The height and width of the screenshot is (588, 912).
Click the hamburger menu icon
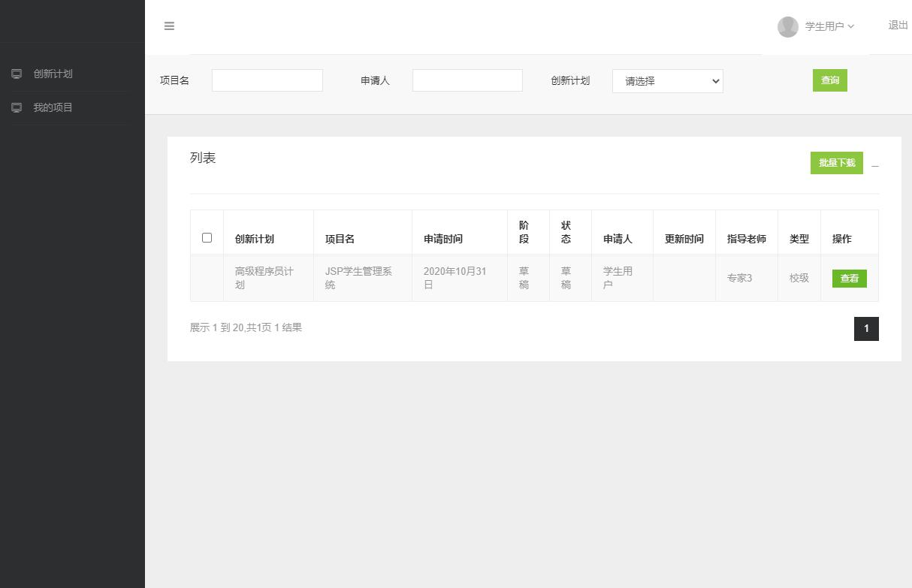[169, 26]
